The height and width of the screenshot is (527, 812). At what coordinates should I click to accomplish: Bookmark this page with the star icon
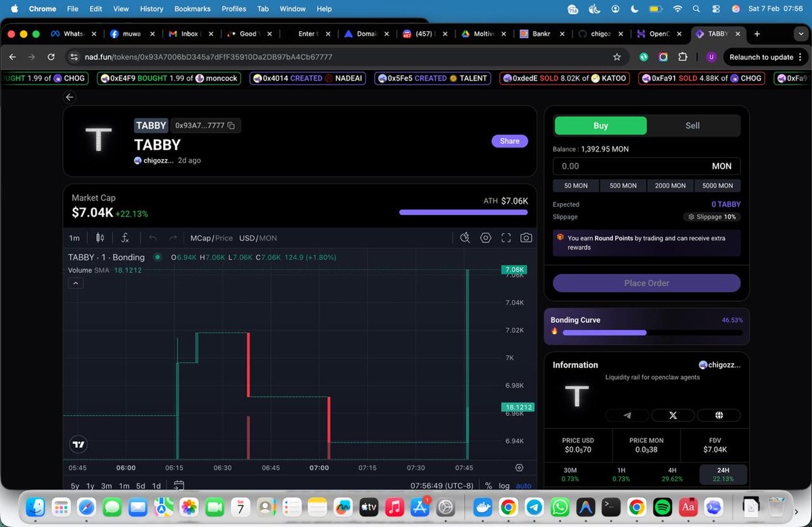pyautogui.click(x=616, y=58)
